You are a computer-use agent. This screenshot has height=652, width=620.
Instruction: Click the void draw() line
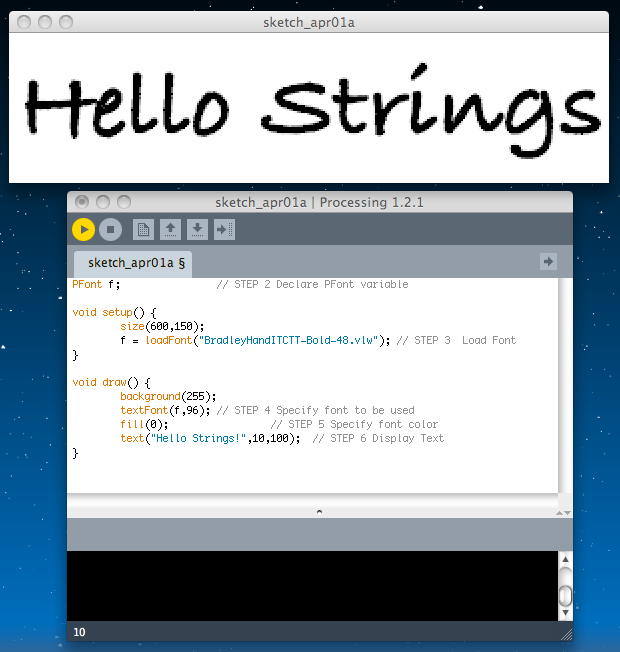pos(111,383)
